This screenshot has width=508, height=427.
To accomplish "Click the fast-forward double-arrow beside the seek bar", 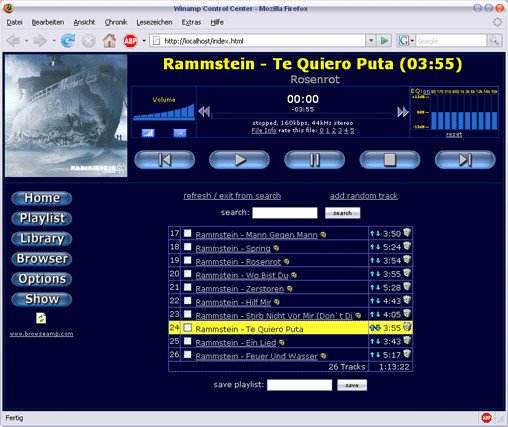I will tap(403, 112).
